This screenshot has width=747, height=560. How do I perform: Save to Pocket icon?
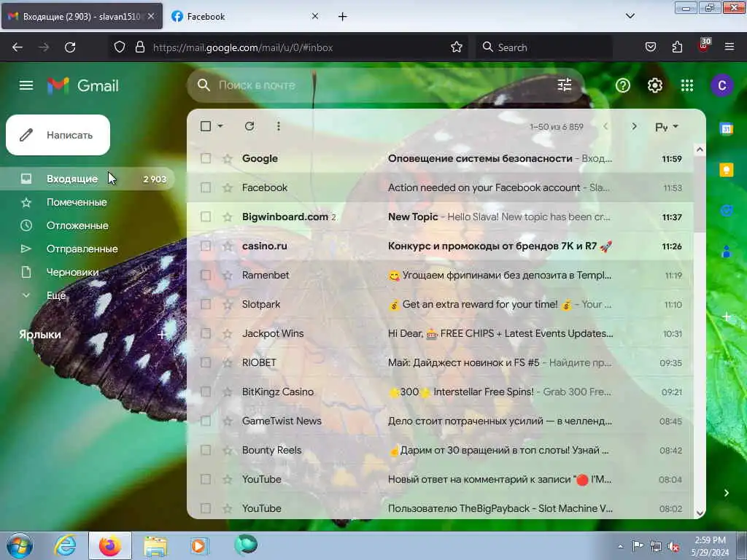651,47
